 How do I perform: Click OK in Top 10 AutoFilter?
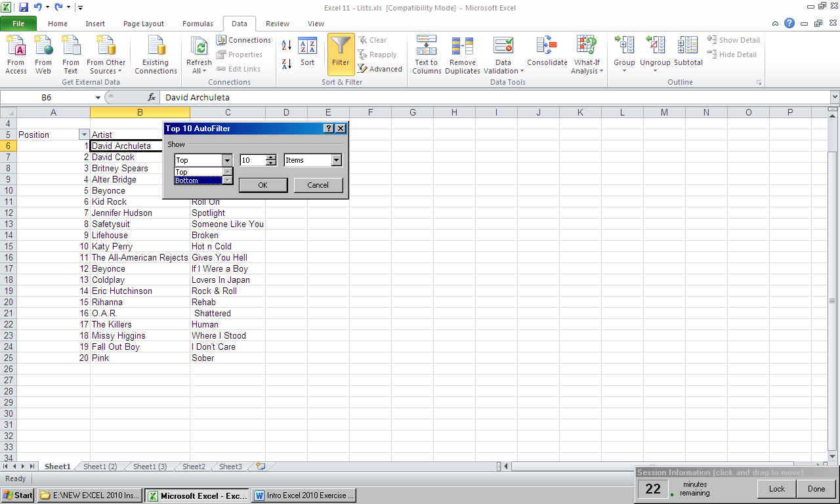coord(262,185)
